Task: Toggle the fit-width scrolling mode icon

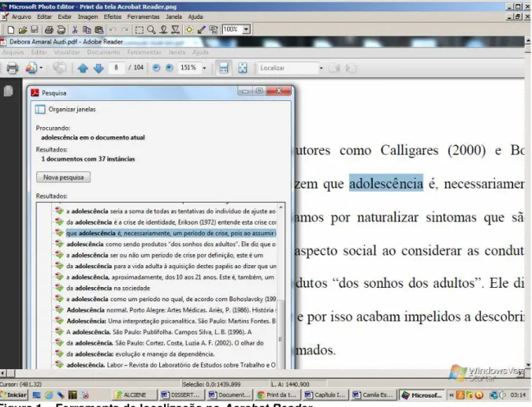Action: tap(224, 69)
